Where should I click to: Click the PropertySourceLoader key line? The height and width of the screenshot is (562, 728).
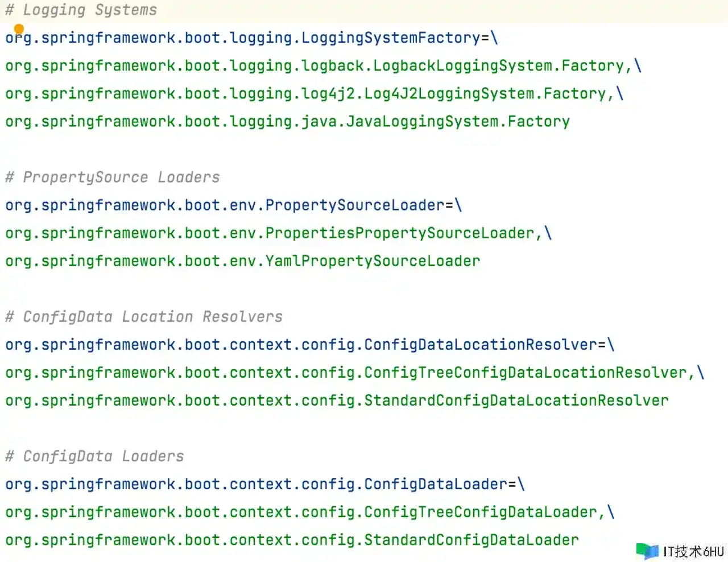coord(233,205)
